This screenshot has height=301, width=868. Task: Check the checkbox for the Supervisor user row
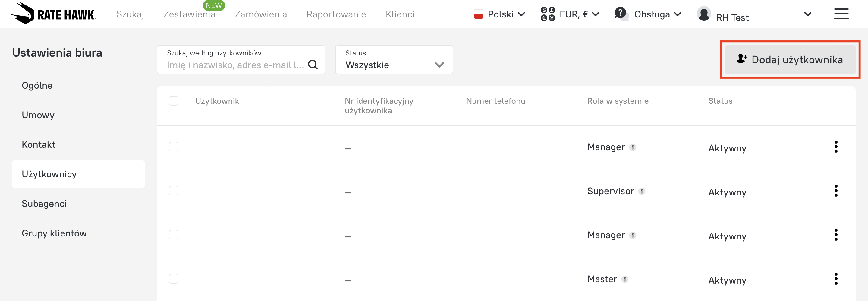pyautogui.click(x=174, y=191)
